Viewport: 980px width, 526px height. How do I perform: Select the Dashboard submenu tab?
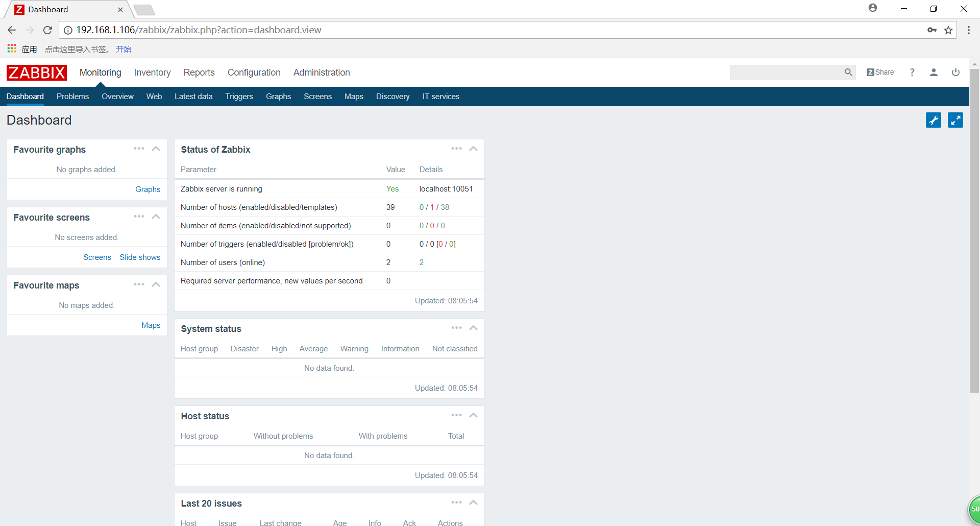[x=25, y=97]
